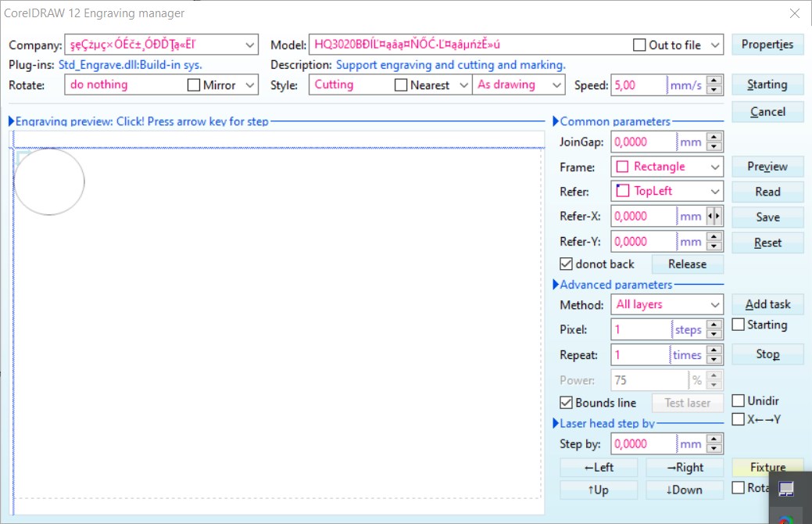Click the Speed value field
812x524 pixels.
[639, 85]
